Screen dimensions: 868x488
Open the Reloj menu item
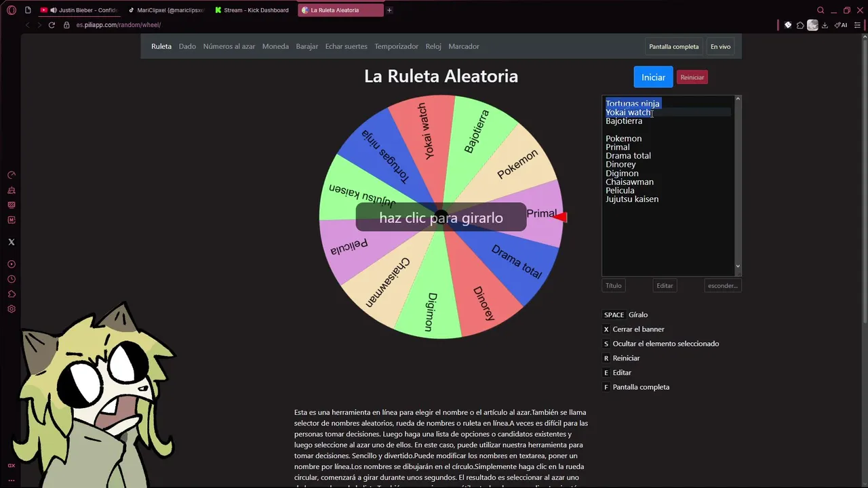coord(433,47)
